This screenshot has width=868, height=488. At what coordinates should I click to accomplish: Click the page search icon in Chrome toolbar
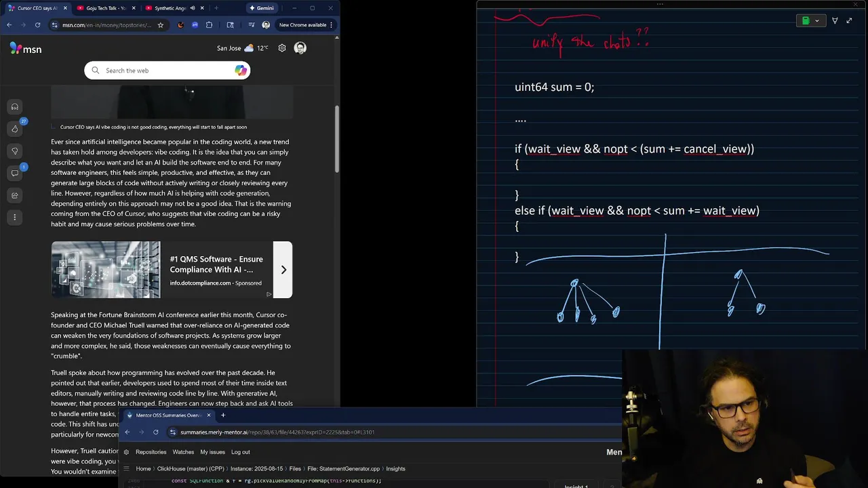(231, 25)
